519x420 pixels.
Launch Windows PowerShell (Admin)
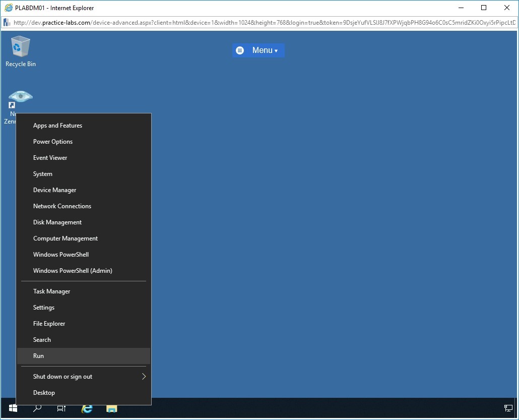73,270
